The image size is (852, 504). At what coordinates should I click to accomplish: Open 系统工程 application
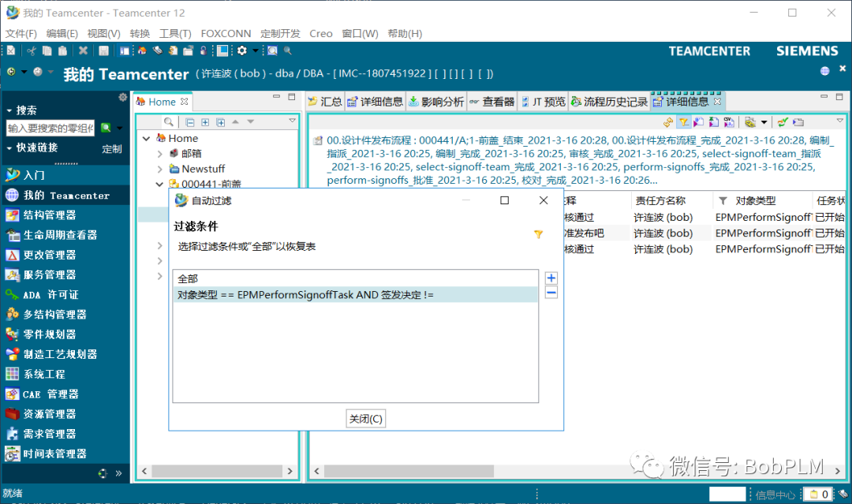[66, 374]
